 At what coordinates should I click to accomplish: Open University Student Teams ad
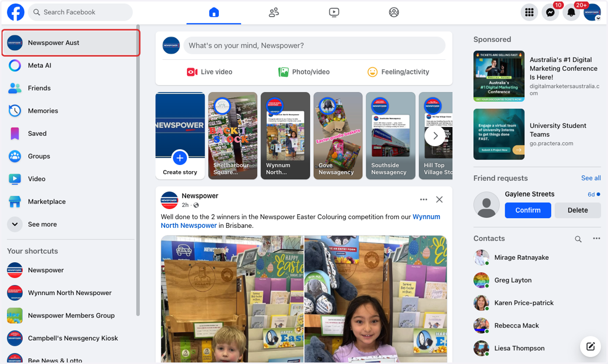click(x=537, y=134)
